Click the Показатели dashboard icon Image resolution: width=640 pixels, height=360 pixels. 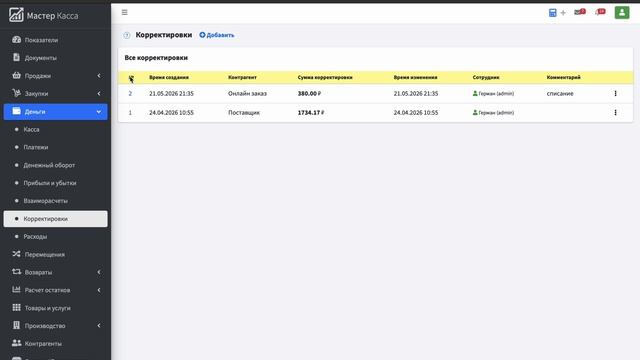[x=16, y=40]
